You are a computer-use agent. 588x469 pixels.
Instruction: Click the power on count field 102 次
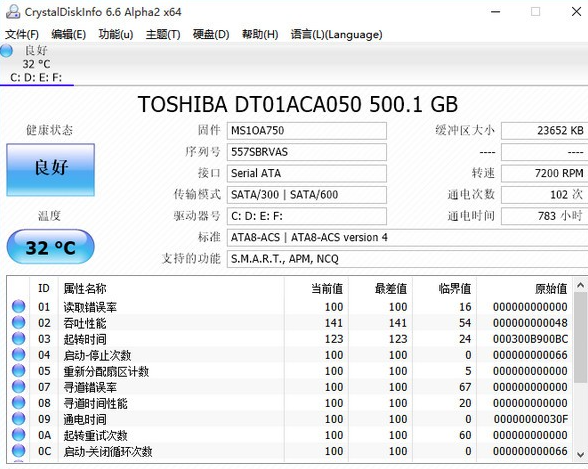pyautogui.click(x=544, y=195)
